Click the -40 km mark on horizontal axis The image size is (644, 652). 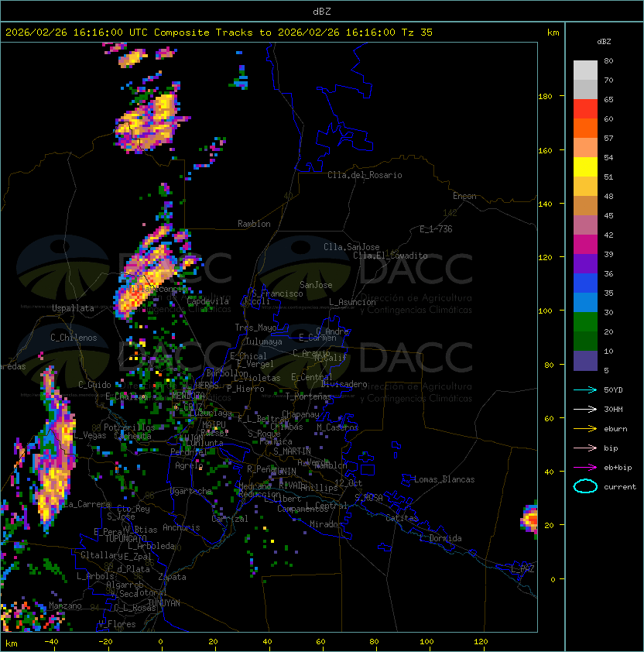[x=51, y=642]
